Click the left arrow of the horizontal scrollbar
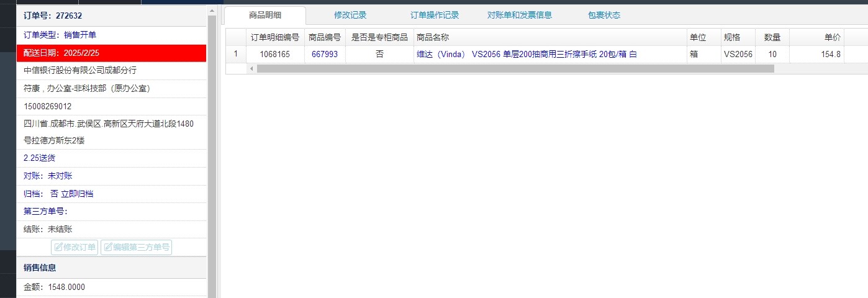The image size is (868, 298). coord(251,68)
